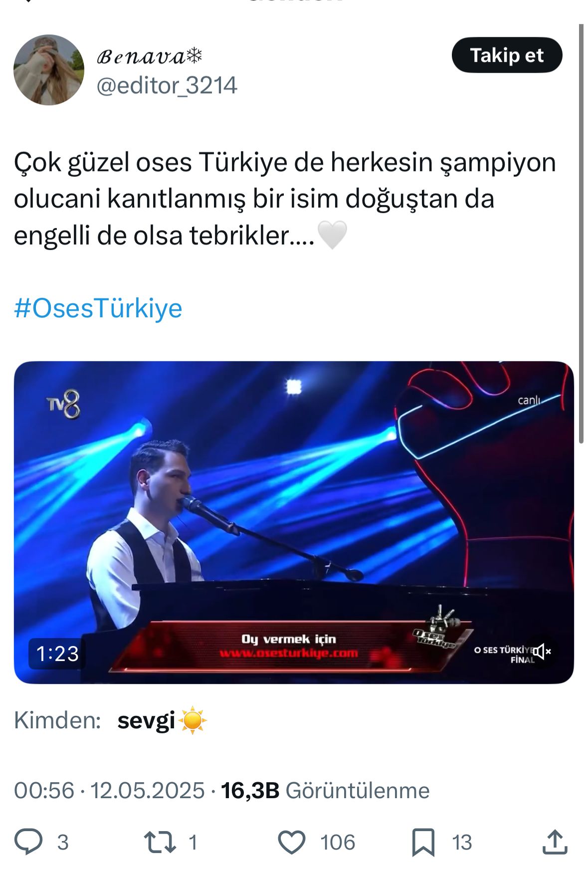Open the 3 replies count
The height and width of the screenshot is (879, 588).
tap(63, 843)
